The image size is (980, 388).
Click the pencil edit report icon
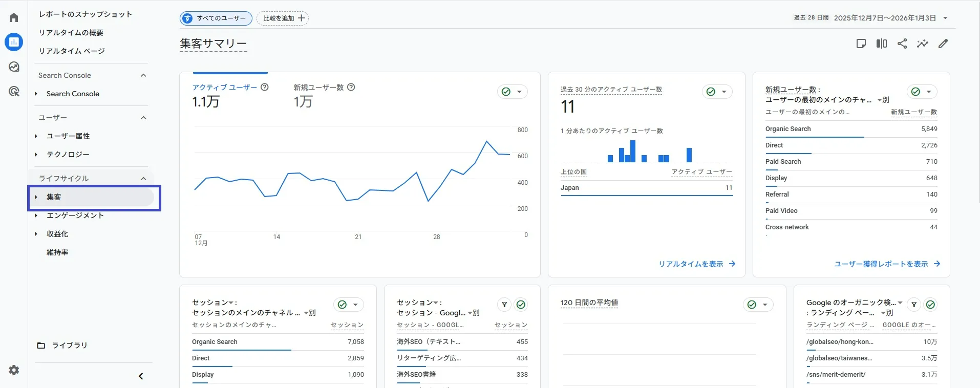pos(943,44)
